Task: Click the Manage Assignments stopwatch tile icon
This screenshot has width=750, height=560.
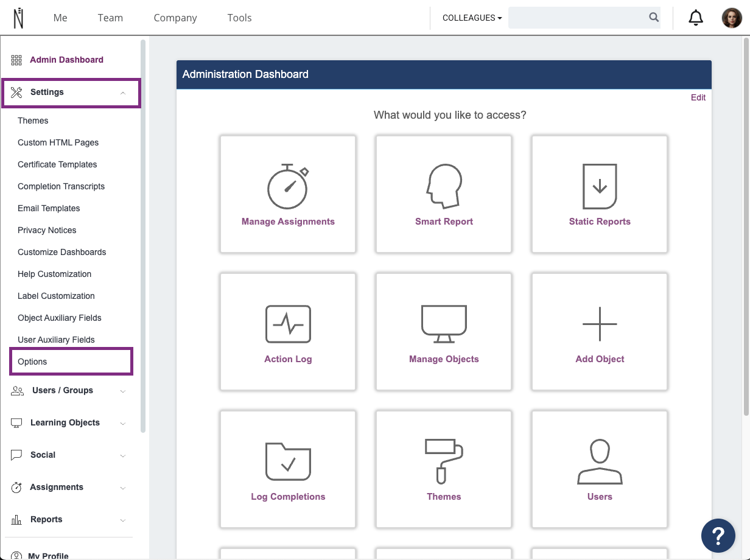Action: [x=288, y=186]
